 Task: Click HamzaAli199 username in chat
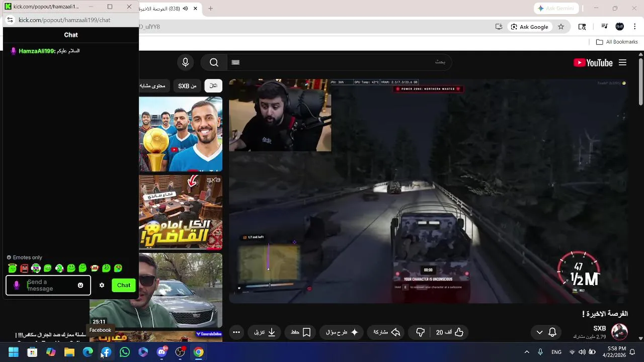pos(36,51)
